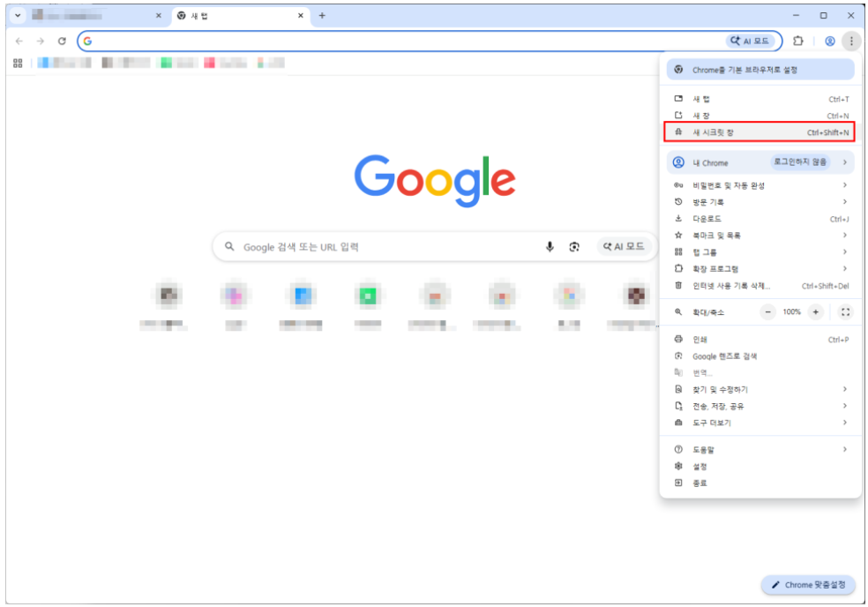
Task: Click the profile avatar icon in toolbar
Action: point(830,41)
